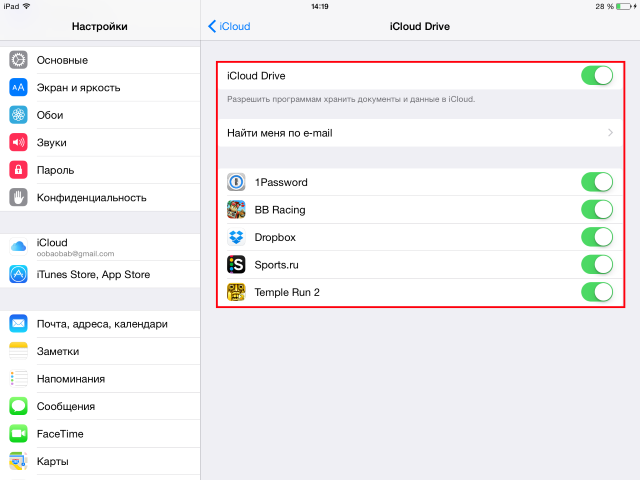Tap the Карты maps icon

click(x=18, y=461)
